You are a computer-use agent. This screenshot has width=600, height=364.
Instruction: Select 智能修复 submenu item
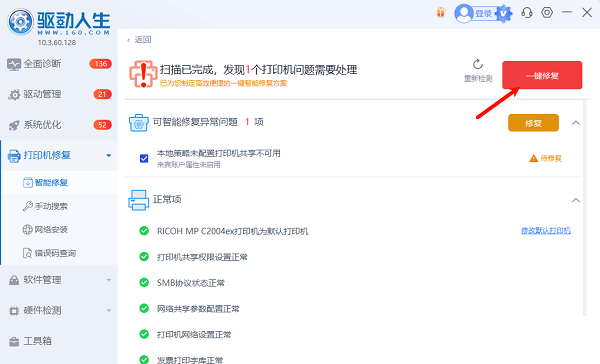(x=60, y=183)
